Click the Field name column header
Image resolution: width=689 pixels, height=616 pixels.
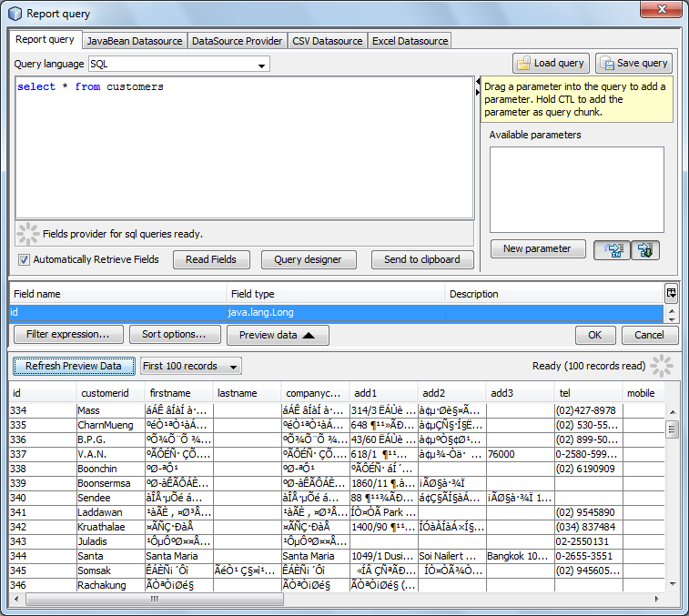tap(117, 294)
